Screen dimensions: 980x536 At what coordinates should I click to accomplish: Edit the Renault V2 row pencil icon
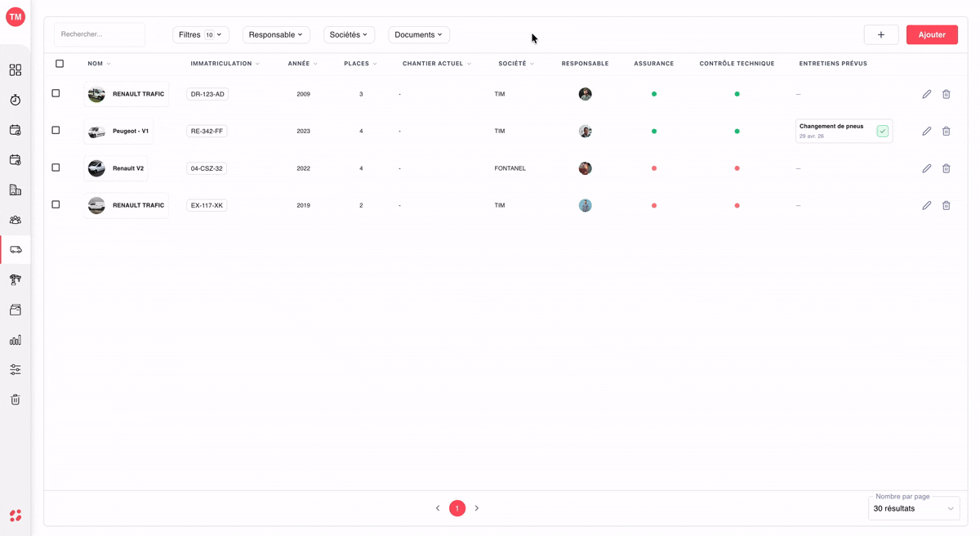(927, 168)
